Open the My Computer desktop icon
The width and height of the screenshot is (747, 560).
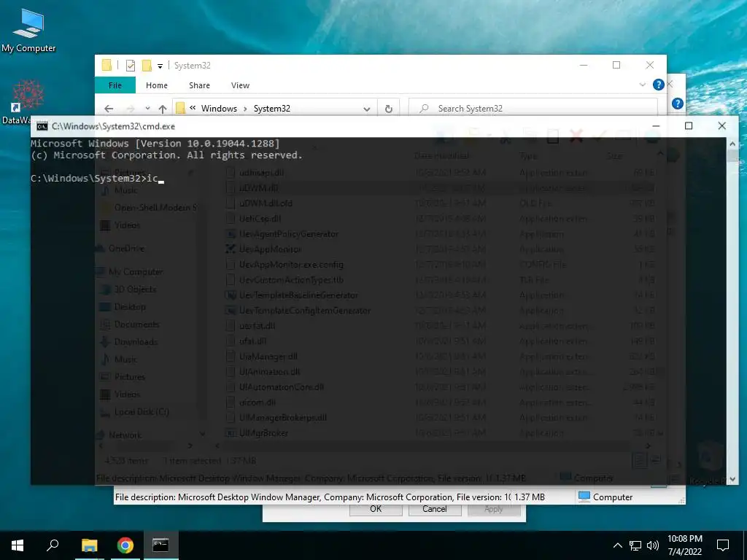28,31
